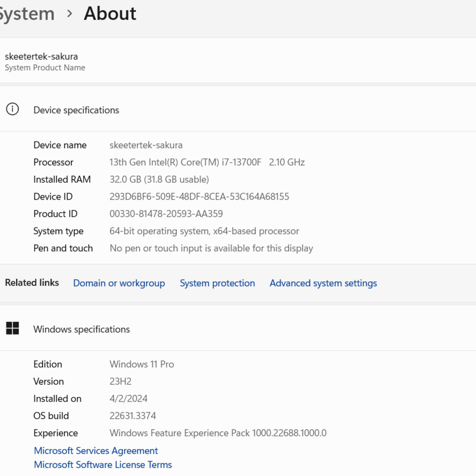The height and width of the screenshot is (476, 476).
Task: Select edition value Windows 11 Pro
Action: (142, 364)
